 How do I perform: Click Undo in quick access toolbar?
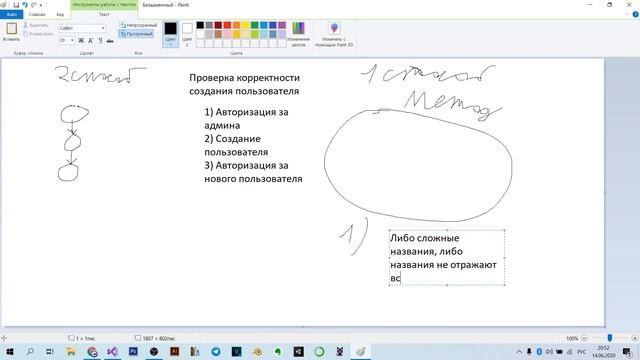point(25,5)
